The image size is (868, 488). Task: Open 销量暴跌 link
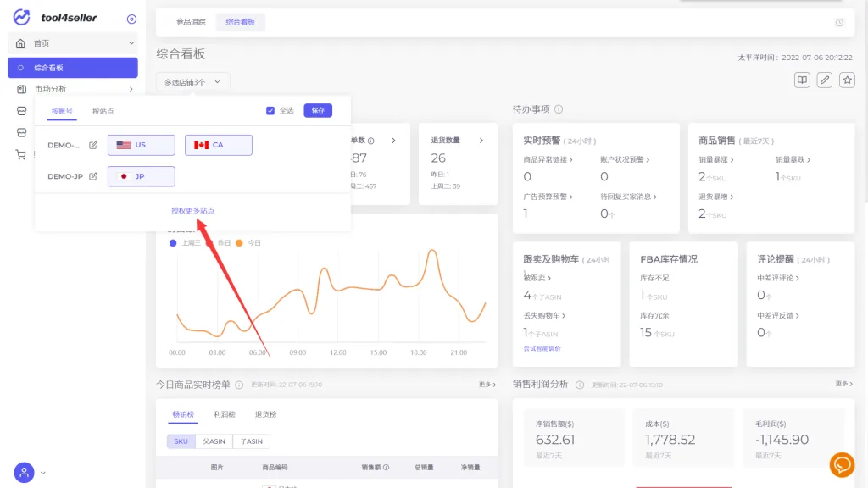tap(793, 159)
